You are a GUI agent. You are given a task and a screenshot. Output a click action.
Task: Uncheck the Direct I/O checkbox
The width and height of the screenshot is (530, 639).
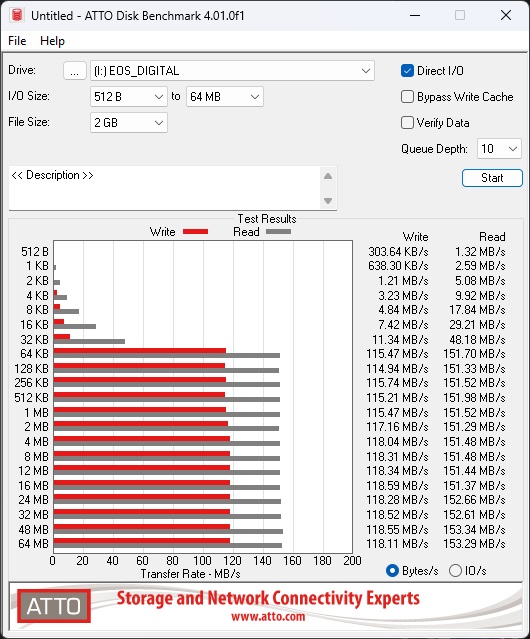pyautogui.click(x=407, y=71)
